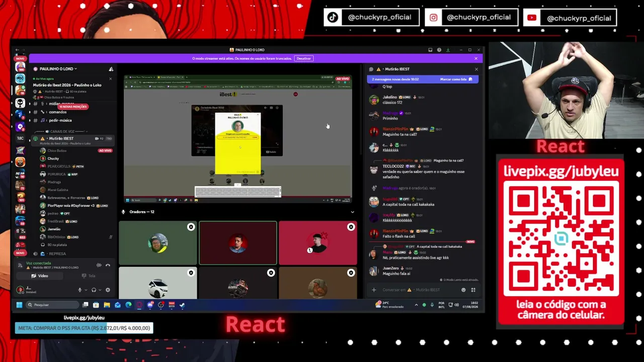Click the TikTok icon in the stream overlay
Viewport: 644px width, 362px height.
333,18
